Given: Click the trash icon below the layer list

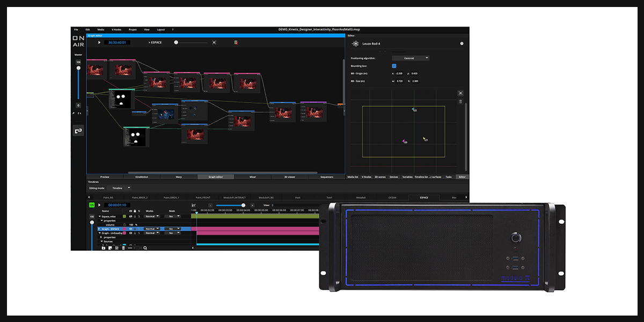Looking at the screenshot, I should click(x=123, y=248).
